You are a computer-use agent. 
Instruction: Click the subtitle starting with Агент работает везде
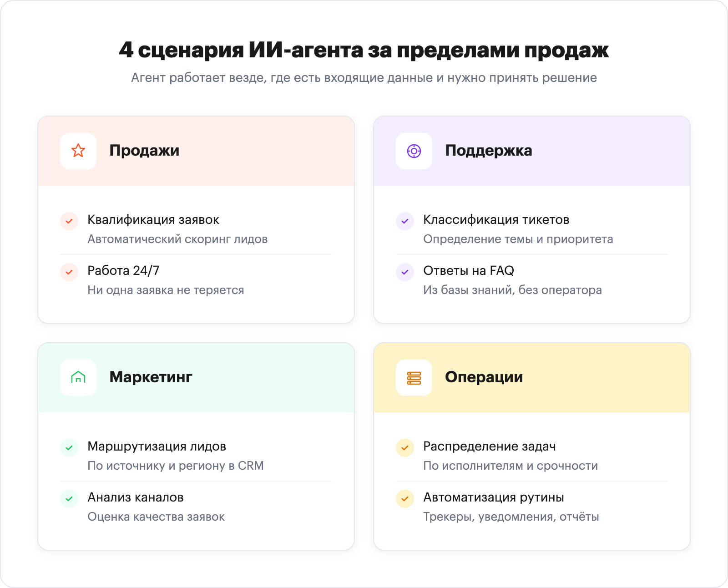(364, 78)
